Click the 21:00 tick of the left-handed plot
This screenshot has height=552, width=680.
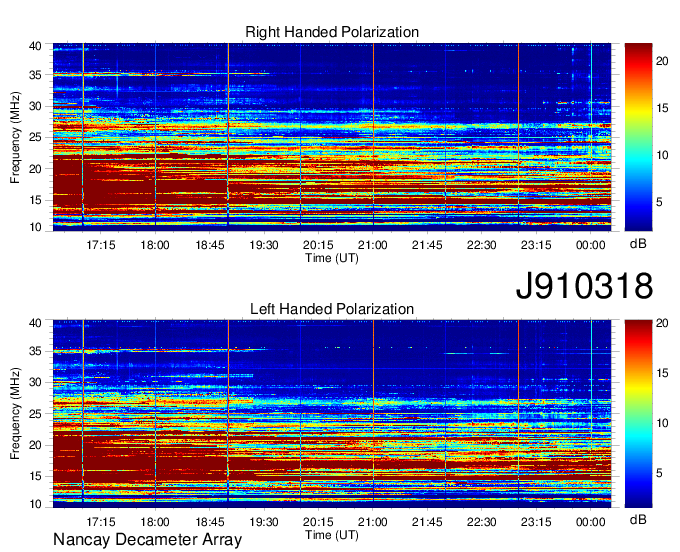(373, 522)
